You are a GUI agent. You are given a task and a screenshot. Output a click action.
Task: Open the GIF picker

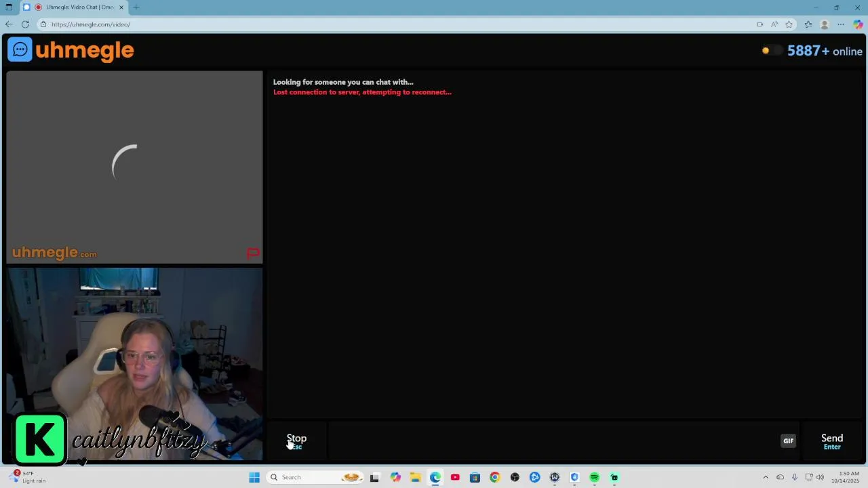788,441
